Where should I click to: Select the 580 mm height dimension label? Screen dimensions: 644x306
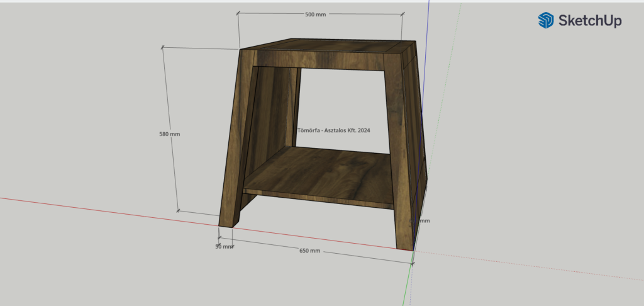[170, 134]
